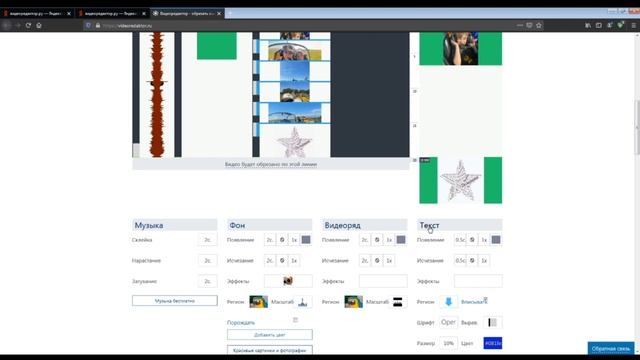The height and width of the screenshot is (360, 640).
Task: Open a new browser tab with plus
Action: point(229,13)
